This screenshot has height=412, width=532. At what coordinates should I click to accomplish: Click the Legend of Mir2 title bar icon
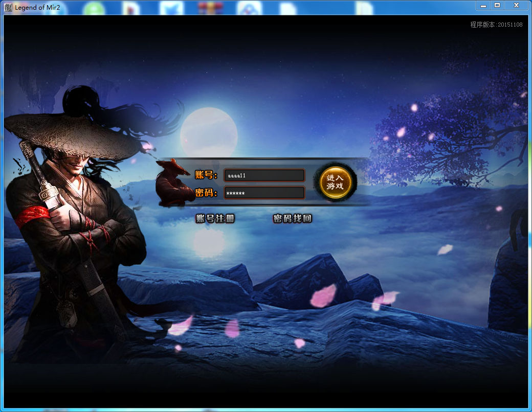pos(8,7)
